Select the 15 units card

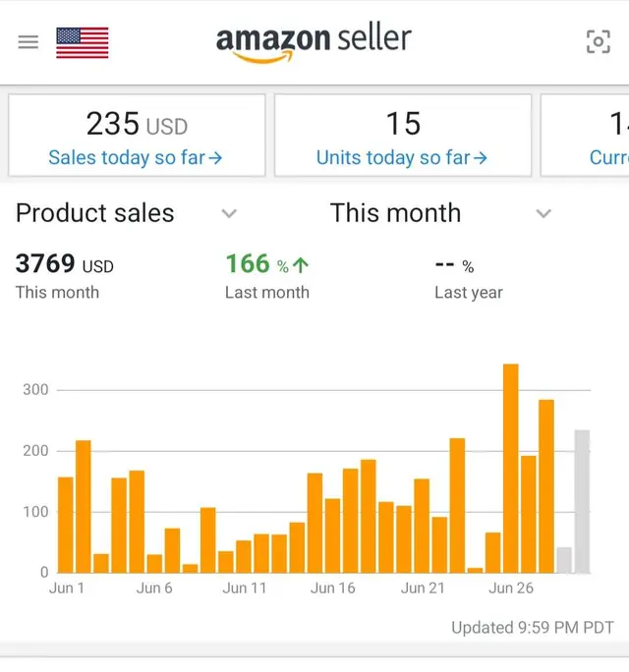(403, 135)
